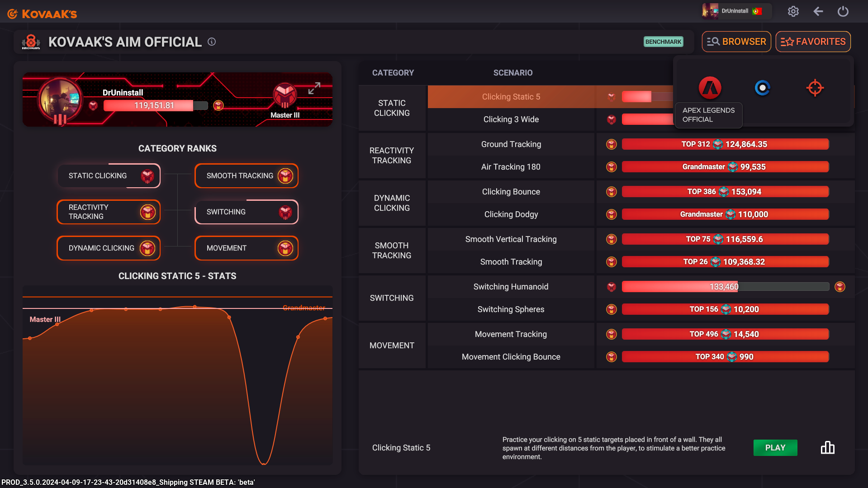Screen dimensions: 868x488
Task: Click rank icon in Ground Tracking row
Action: coord(612,144)
